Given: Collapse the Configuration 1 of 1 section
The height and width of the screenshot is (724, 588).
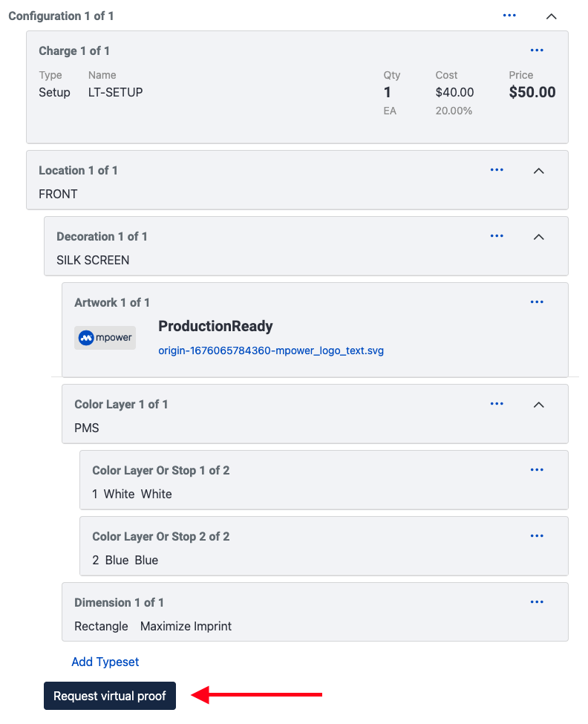Looking at the screenshot, I should [551, 16].
